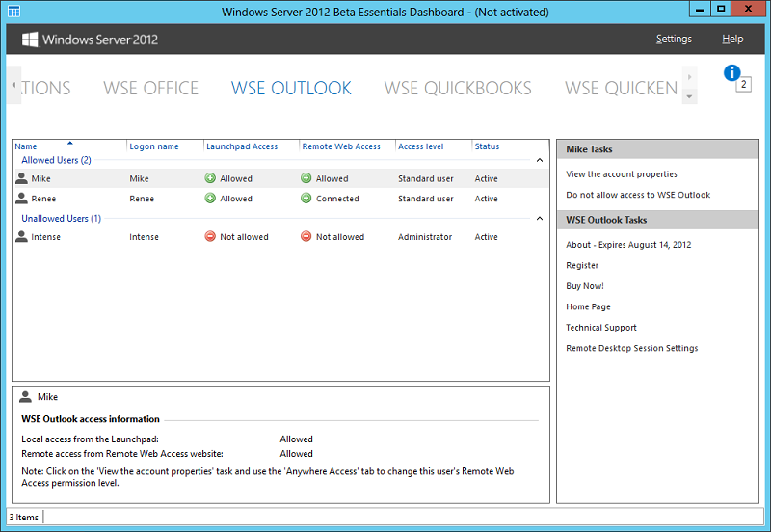Screen dimensions: 771x532
Task: Click Intense's red Remote Web Not allowed icon
Action: coord(306,237)
